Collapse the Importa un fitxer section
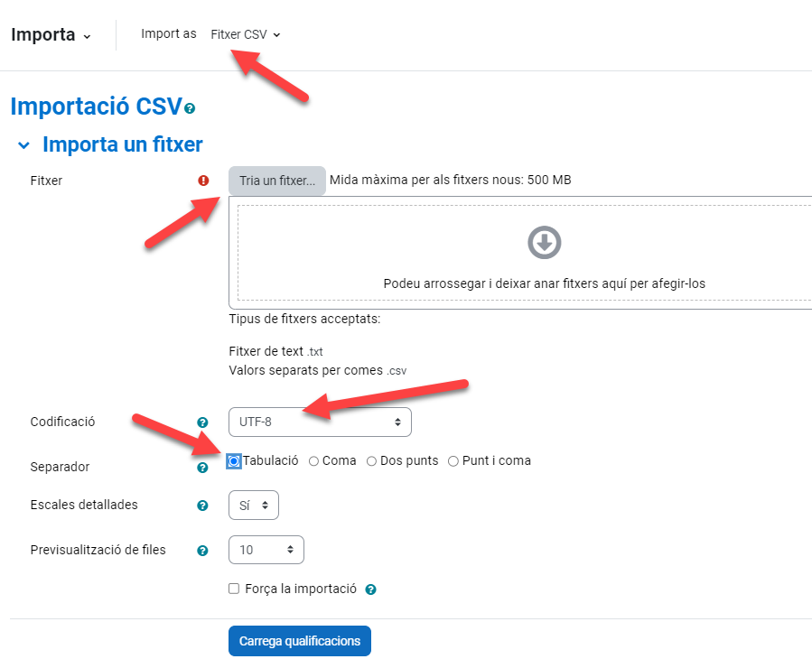 coord(24,145)
